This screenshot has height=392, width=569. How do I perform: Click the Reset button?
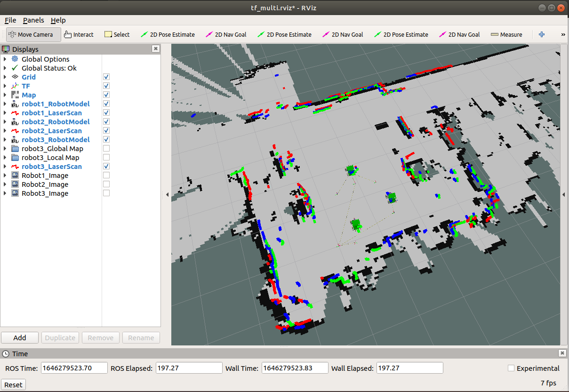(x=13, y=384)
